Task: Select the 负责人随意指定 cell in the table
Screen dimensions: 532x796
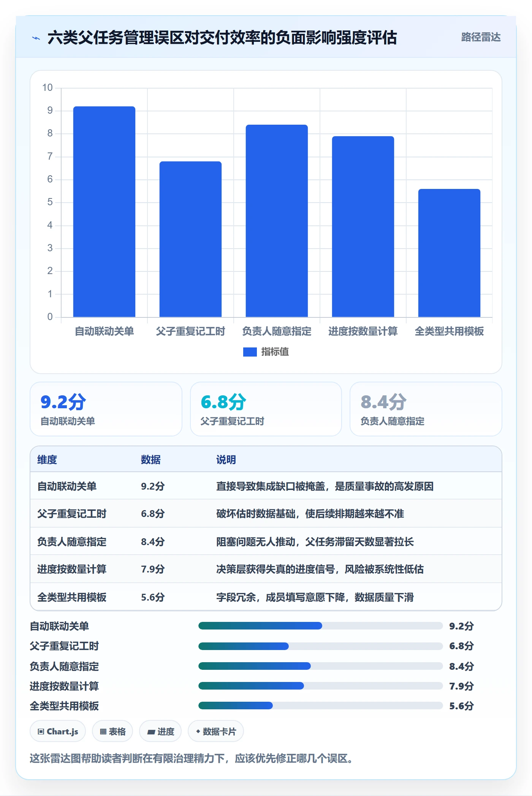Action: pos(72,542)
